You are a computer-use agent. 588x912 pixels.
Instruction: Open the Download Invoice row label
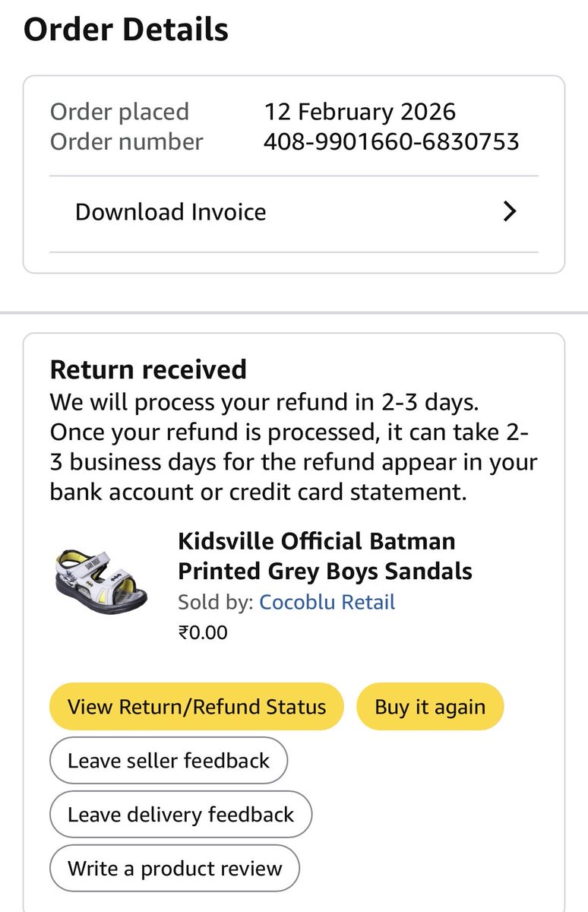pyautogui.click(x=170, y=211)
